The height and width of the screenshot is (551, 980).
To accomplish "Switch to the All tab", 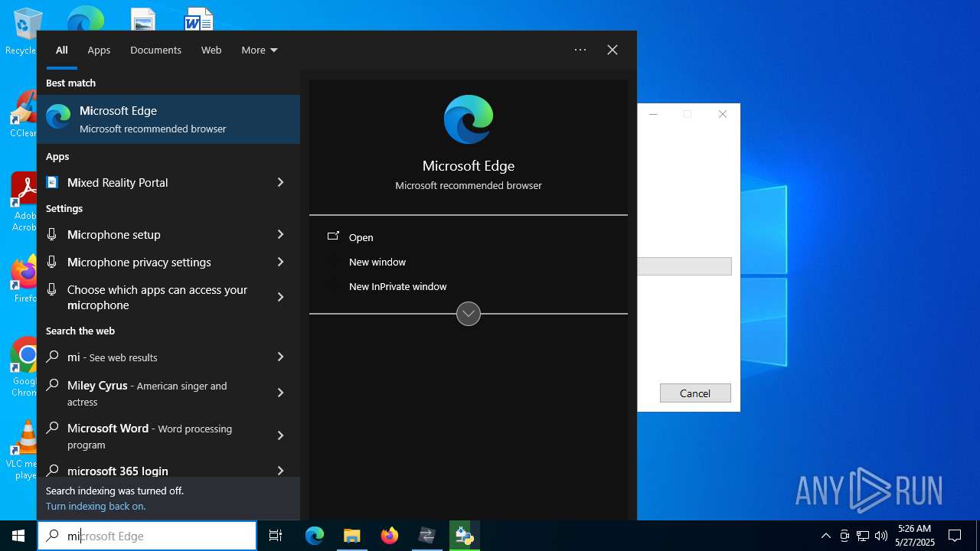I will tap(62, 50).
